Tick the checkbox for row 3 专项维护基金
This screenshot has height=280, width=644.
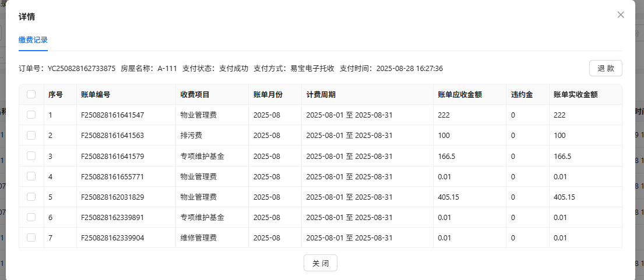(31, 155)
